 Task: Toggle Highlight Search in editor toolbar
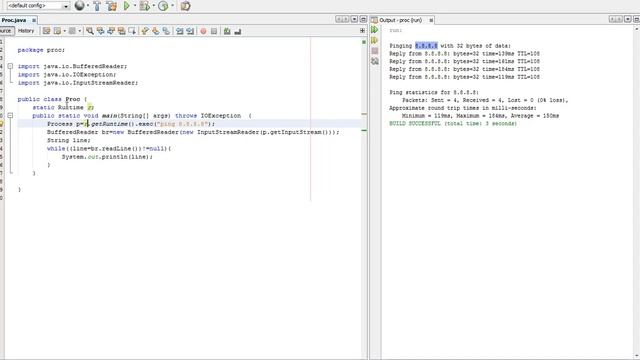(122, 31)
